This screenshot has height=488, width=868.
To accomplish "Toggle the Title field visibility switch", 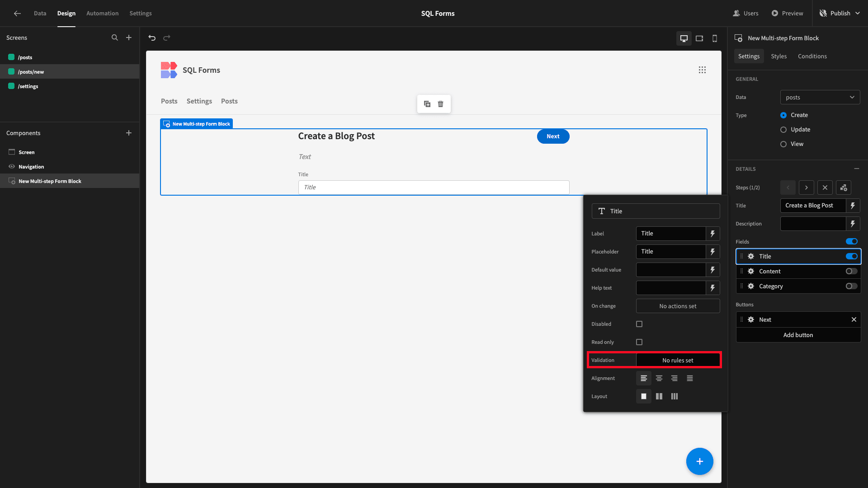I will click(852, 256).
